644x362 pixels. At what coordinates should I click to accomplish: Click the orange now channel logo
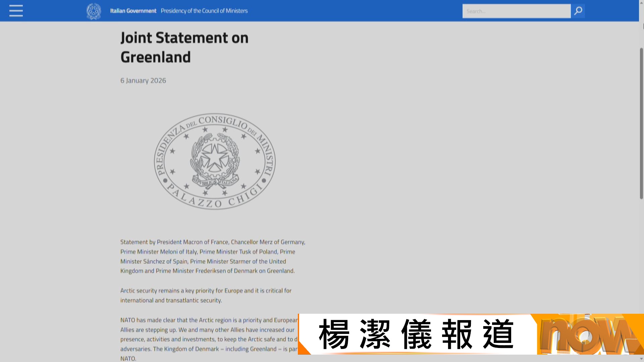click(590, 334)
